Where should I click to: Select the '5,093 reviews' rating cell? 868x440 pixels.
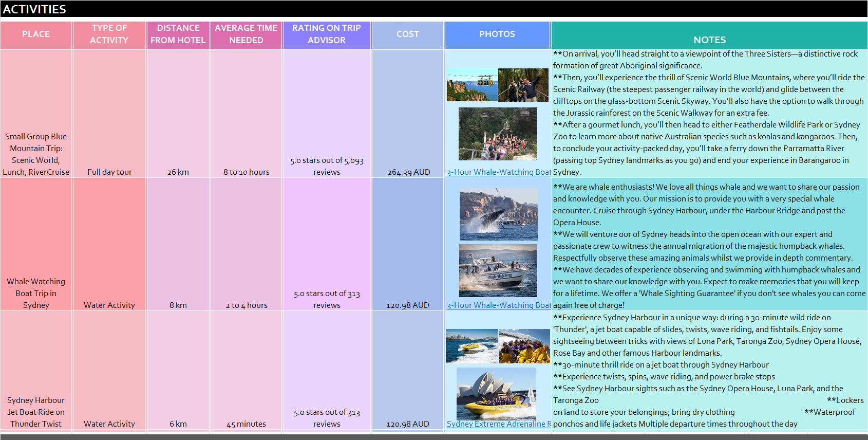coord(327,114)
